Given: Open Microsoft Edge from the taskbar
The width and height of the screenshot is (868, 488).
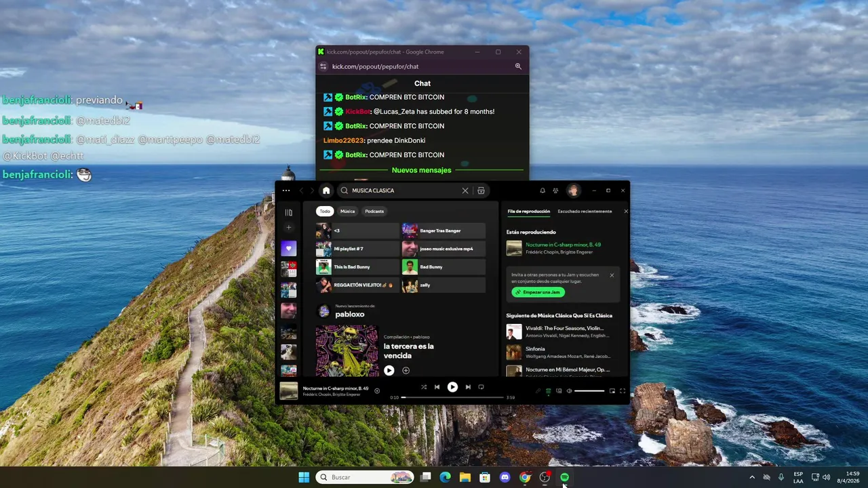Looking at the screenshot, I should click(445, 477).
